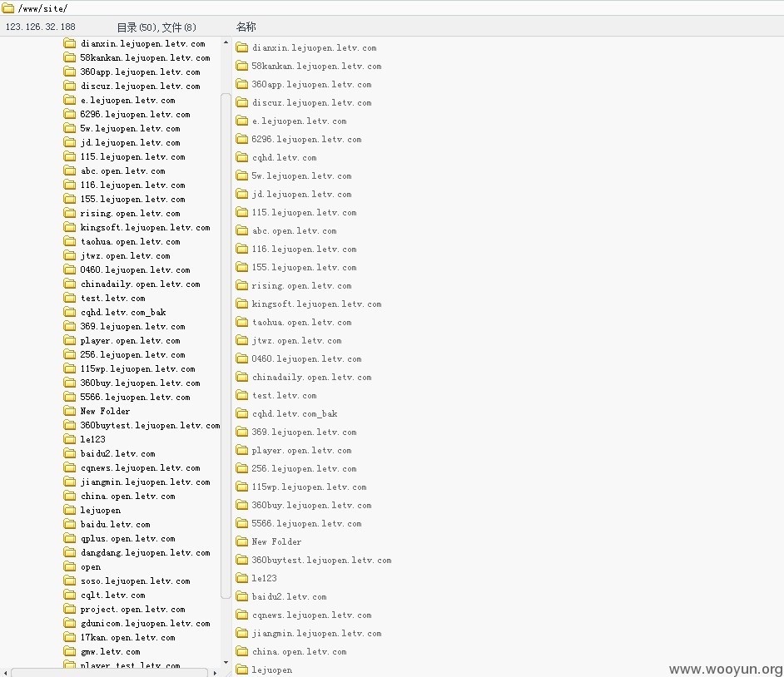Image resolution: width=784 pixels, height=677 pixels.
Task: Select lejuopen name in right list
Action: pyautogui.click(x=272, y=670)
